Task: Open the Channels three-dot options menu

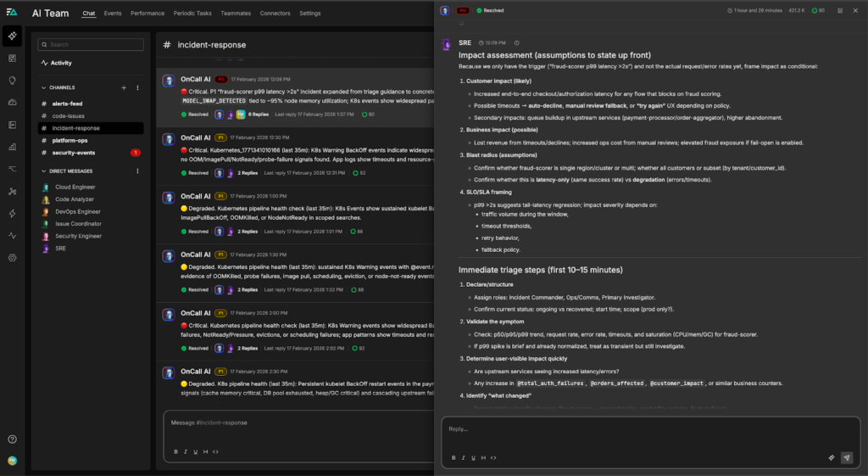Action: 136,87
